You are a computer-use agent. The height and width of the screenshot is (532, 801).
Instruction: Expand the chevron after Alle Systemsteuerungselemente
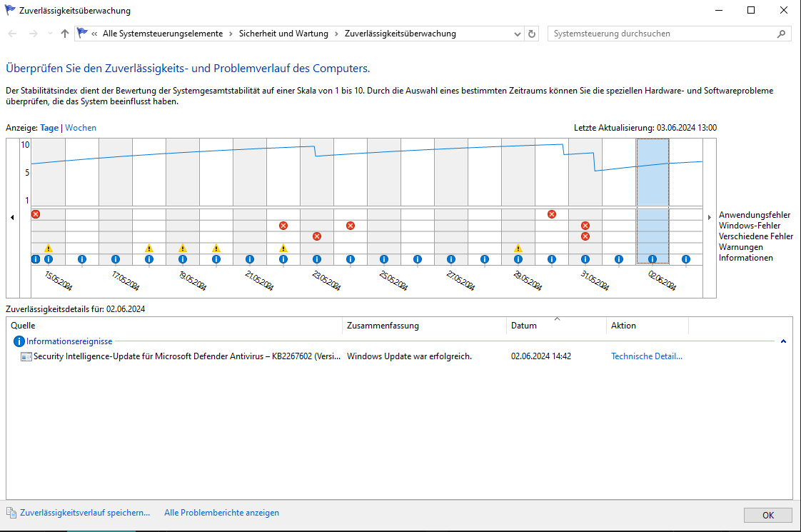[x=231, y=34]
